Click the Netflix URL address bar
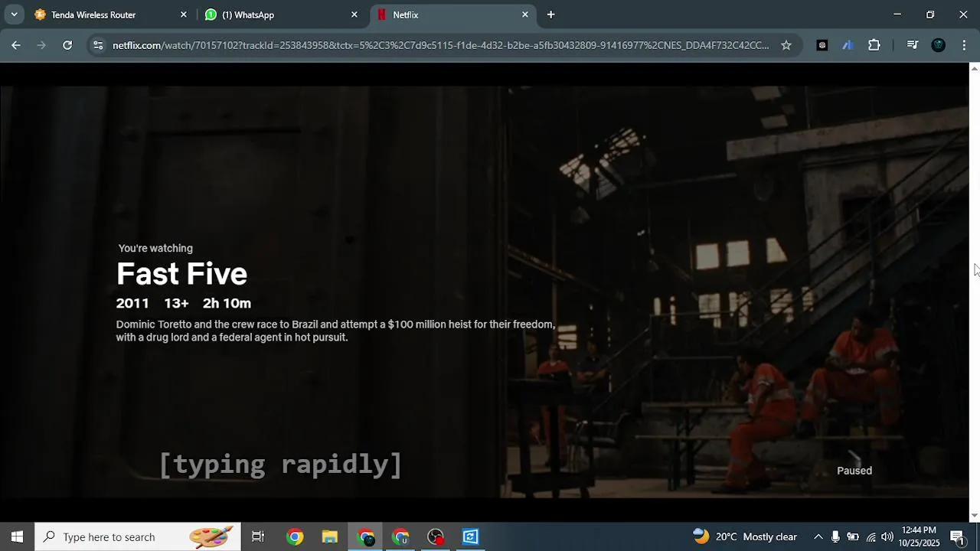This screenshot has height=551, width=980. 440,45
